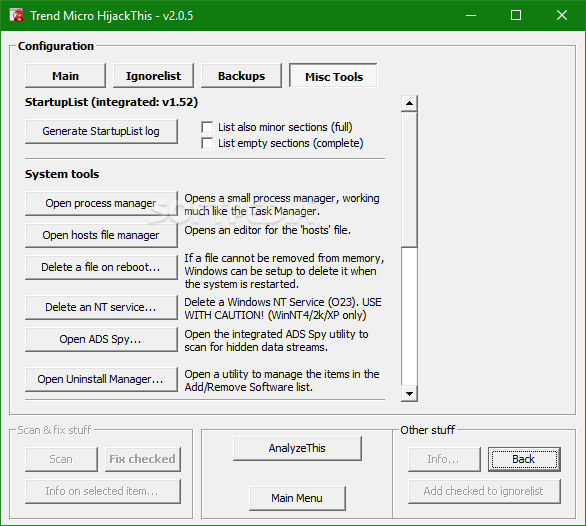
Task: Go to Main Menu
Action: pyautogui.click(x=297, y=498)
